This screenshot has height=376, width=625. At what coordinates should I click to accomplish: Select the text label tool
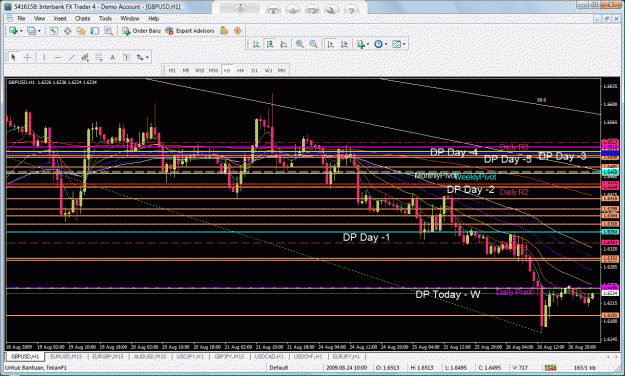click(x=126, y=57)
